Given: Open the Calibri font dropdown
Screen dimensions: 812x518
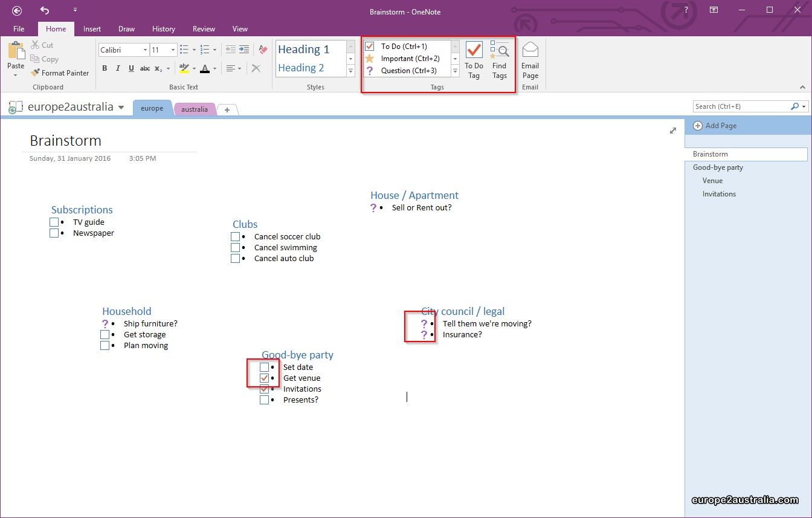Looking at the screenshot, I should (145, 50).
